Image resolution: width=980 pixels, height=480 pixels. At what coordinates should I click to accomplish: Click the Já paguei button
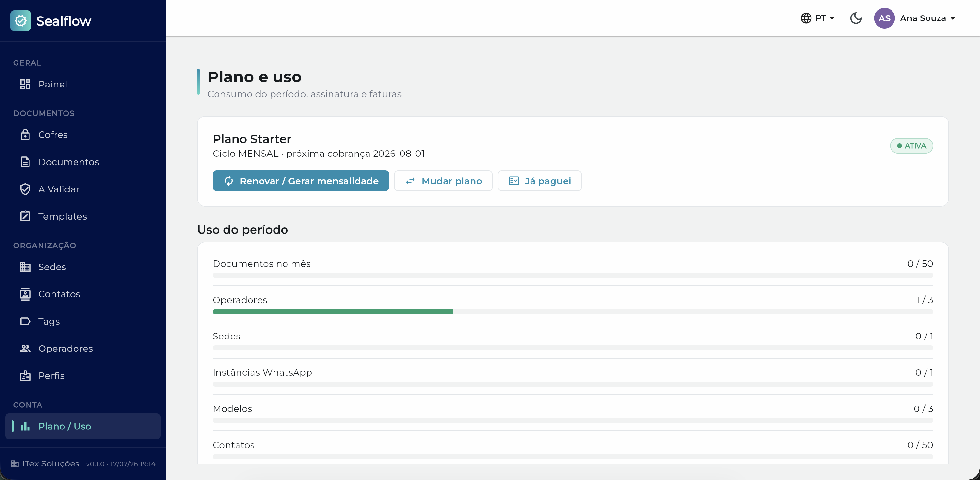tap(540, 181)
